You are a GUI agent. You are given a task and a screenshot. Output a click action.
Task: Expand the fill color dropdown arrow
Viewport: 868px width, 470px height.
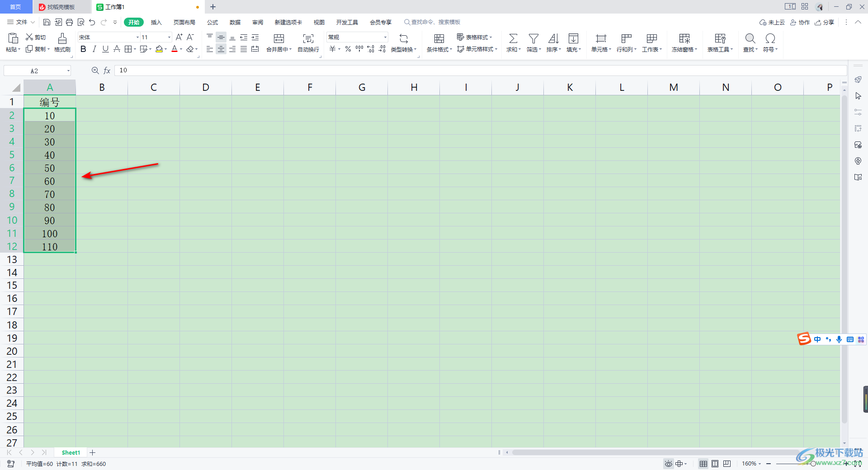coord(166,49)
